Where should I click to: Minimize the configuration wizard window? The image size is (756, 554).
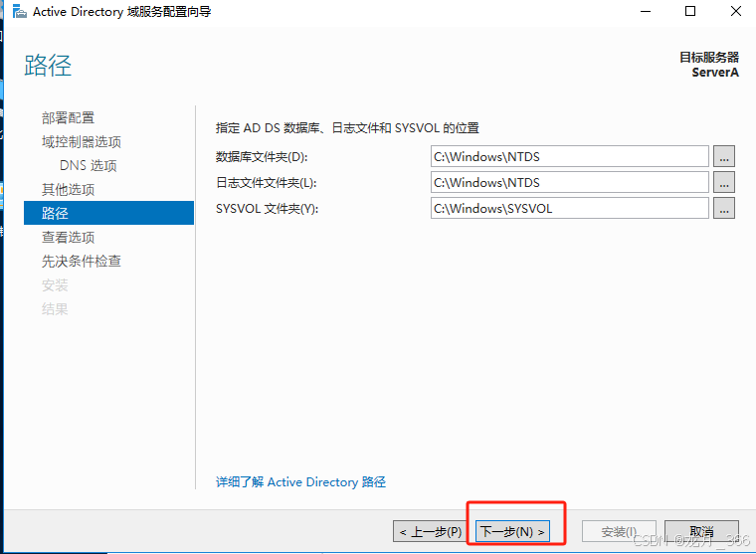(646, 11)
